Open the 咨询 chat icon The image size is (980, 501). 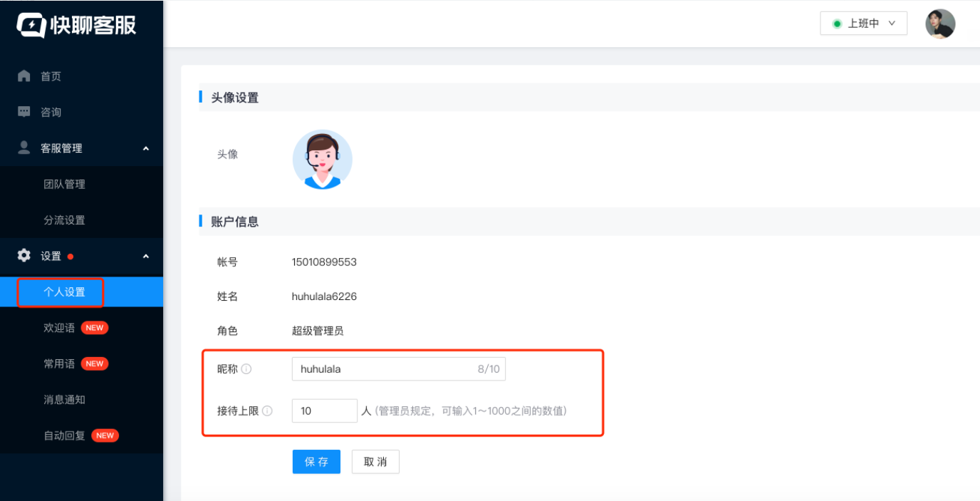pos(23,111)
